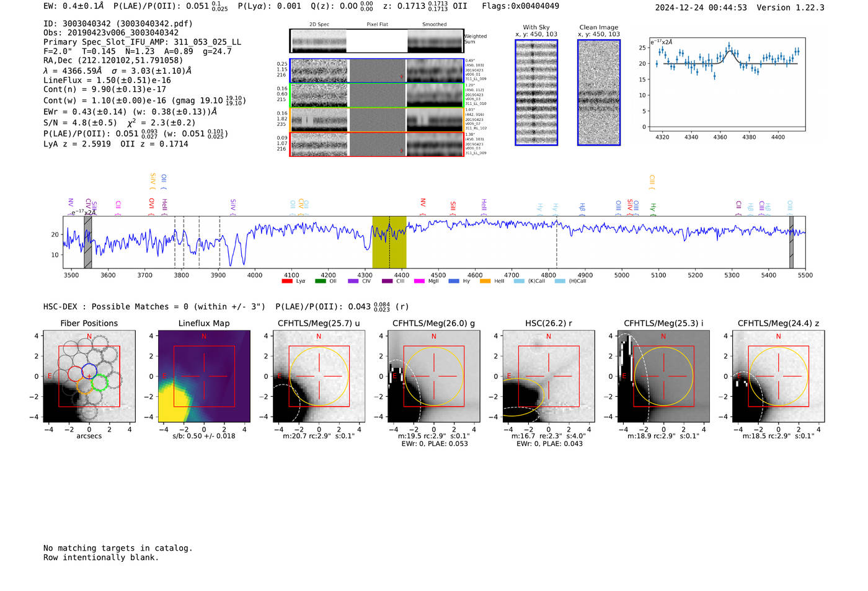This screenshot has height=591, width=868.
Task: Select the HSC(26.2) r cutout image
Action: coord(549,376)
